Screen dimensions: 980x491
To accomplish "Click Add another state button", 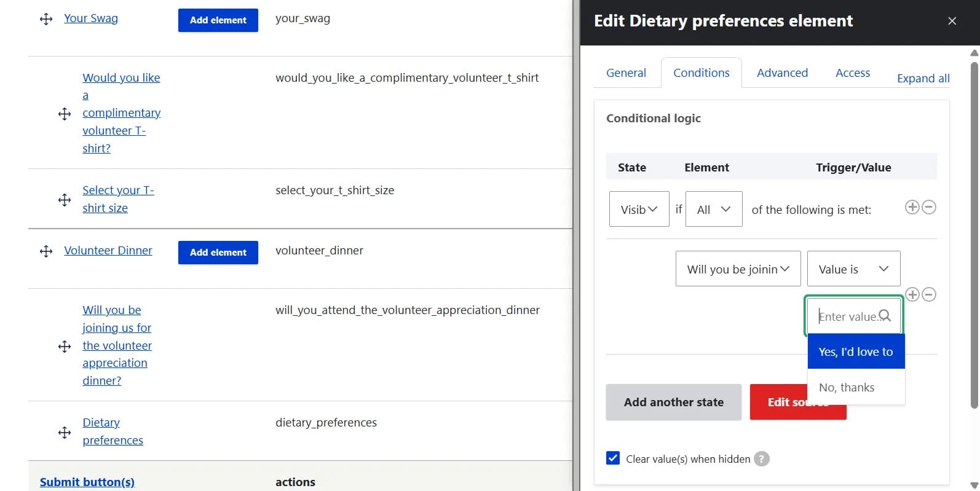I will (674, 402).
